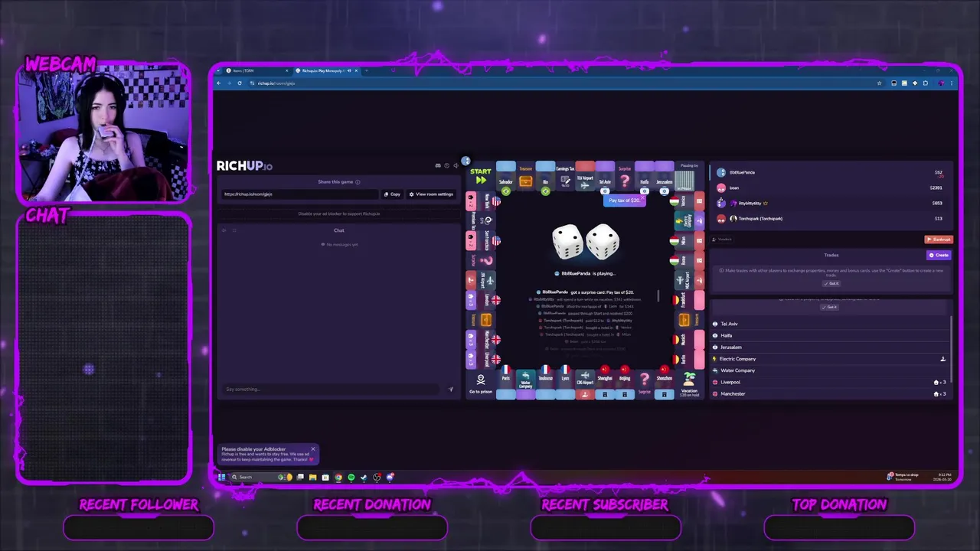The height and width of the screenshot is (551, 980).
Task: Select BbiBluePanda in the player list
Action: point(831,172)
